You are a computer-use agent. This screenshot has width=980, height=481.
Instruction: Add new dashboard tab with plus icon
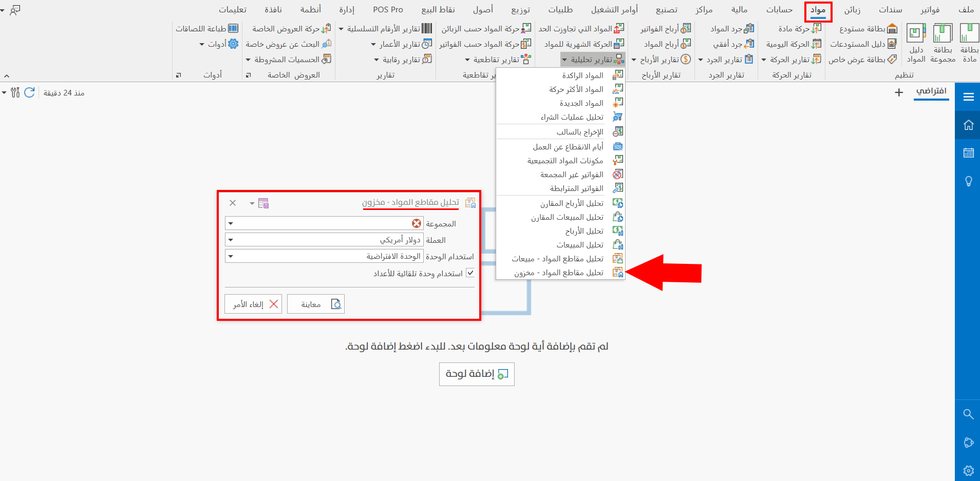899,92
